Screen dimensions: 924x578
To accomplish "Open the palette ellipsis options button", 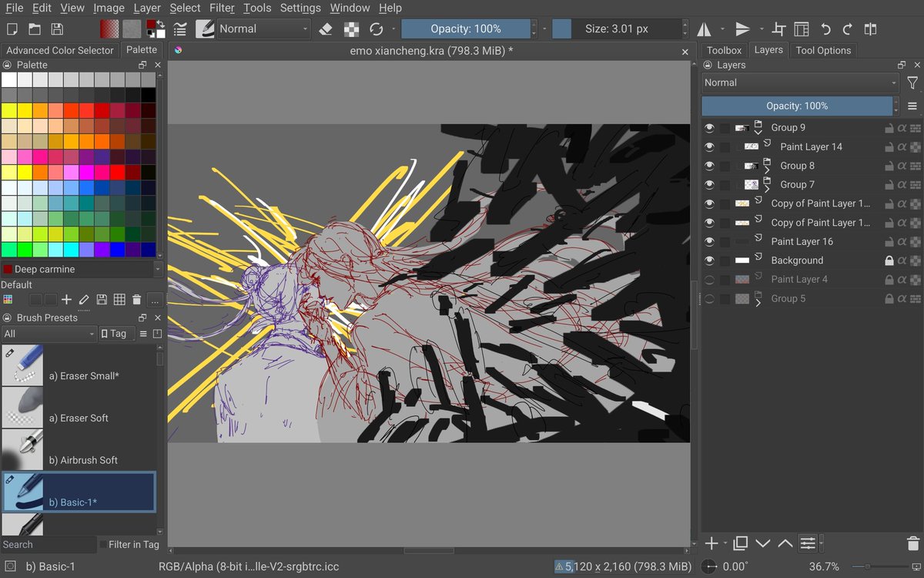I will pyautogui.click(x=155, y=299).
